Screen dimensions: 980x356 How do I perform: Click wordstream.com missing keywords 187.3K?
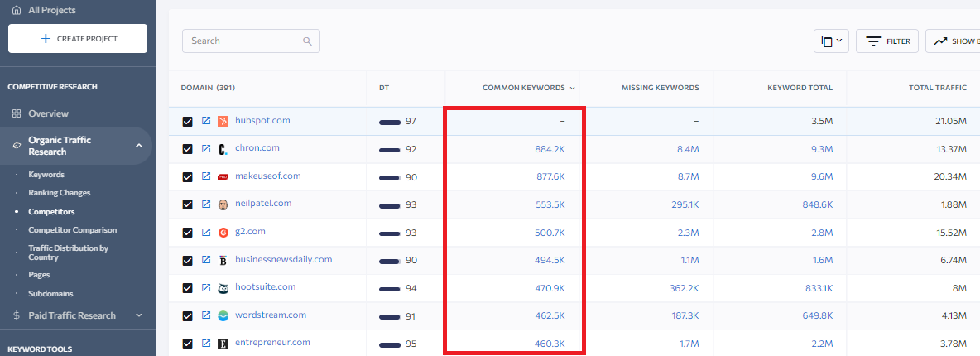(x=685, y=316)
